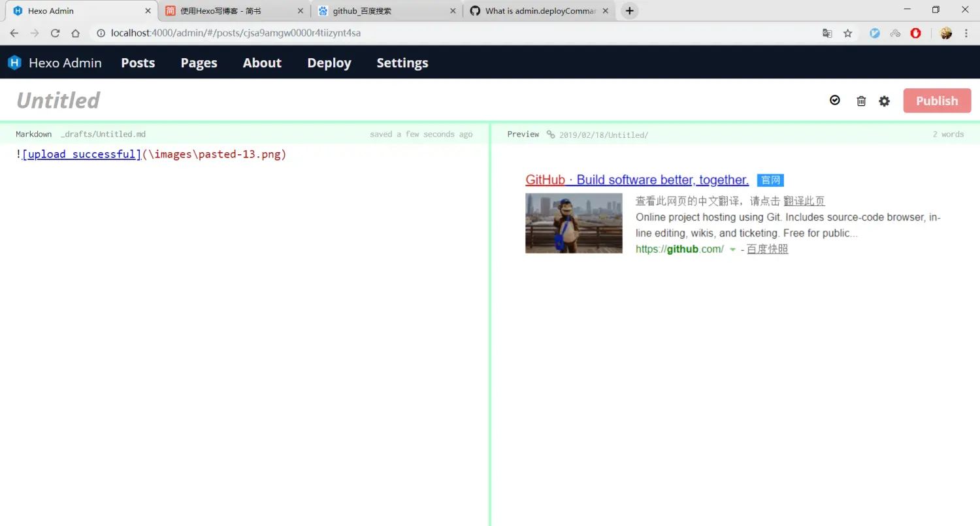Reload the page
Image resolution: width=980 pixels, height=526 pixels.
pyautogui.click(x=55, y=33)
